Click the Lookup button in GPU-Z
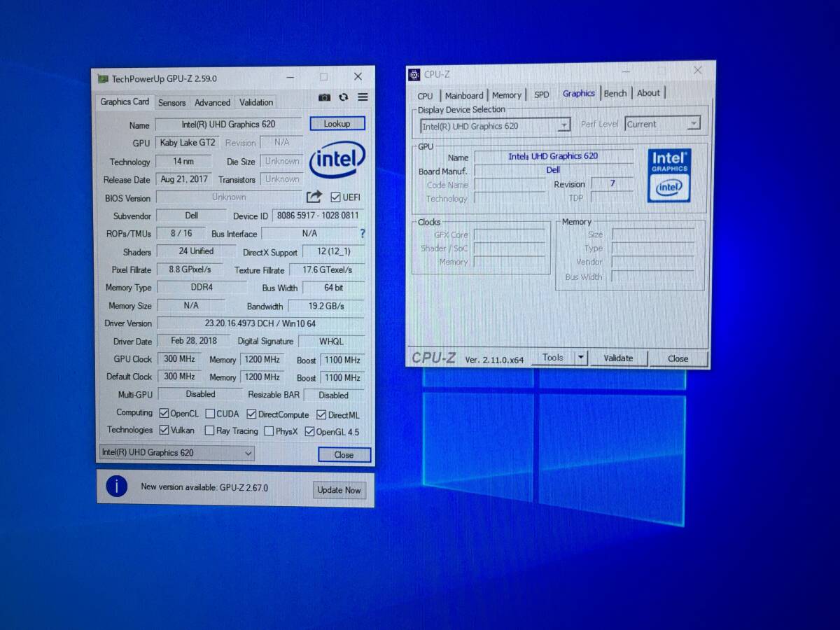The width and height of the screenshot is (840, 630). click(337, 124)
